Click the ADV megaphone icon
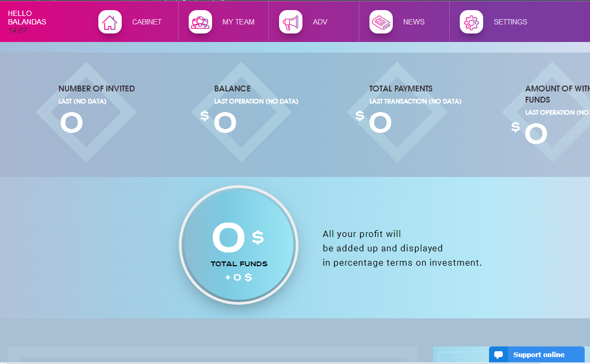 click(291, 22)
